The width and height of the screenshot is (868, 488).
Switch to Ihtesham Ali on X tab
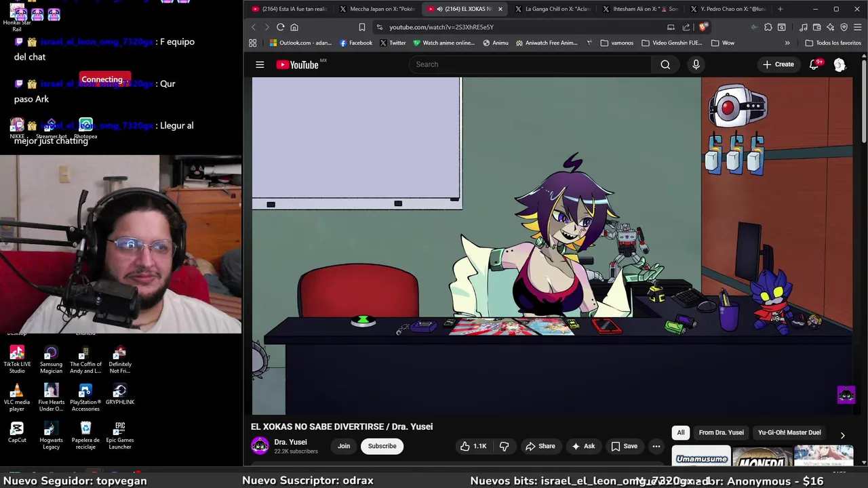pyautogui.click(x=640, y=9)
